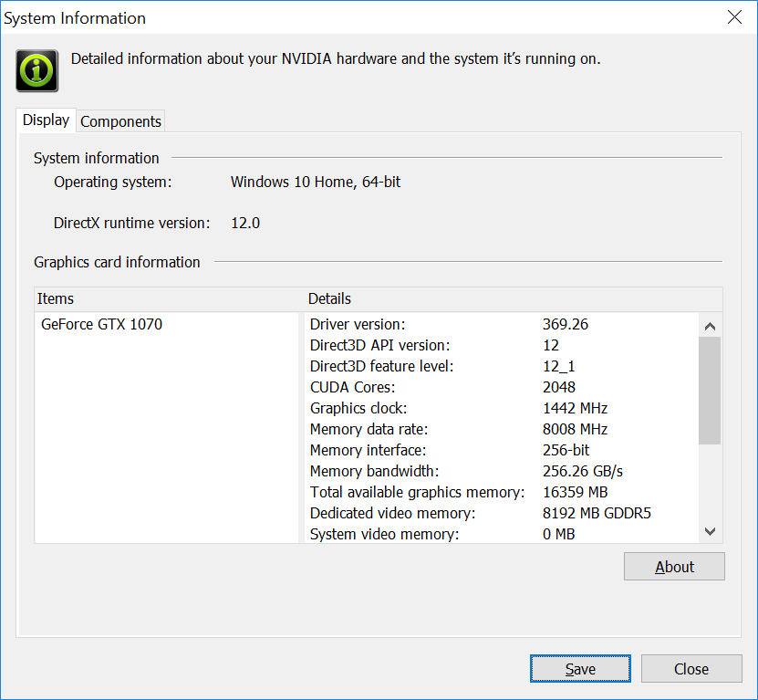Click the scrollbar up arrow in Details
The height and width of the screenshot is (700, 758).
pos(710,326)
